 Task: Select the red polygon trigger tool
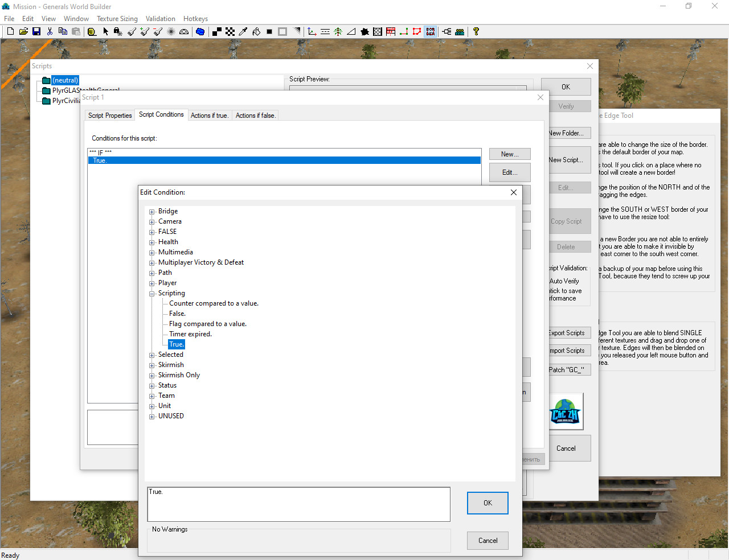[x=417, y=32]
